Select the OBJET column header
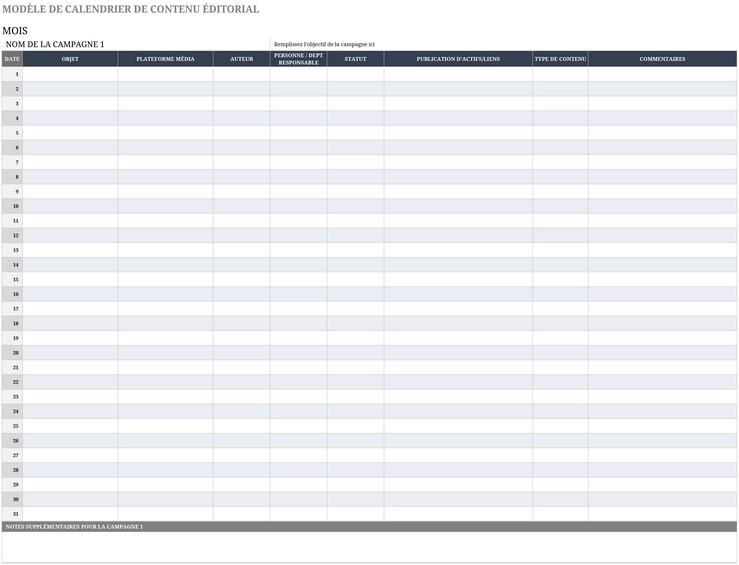This screenshot has width=739, height=565. point(70,59)
